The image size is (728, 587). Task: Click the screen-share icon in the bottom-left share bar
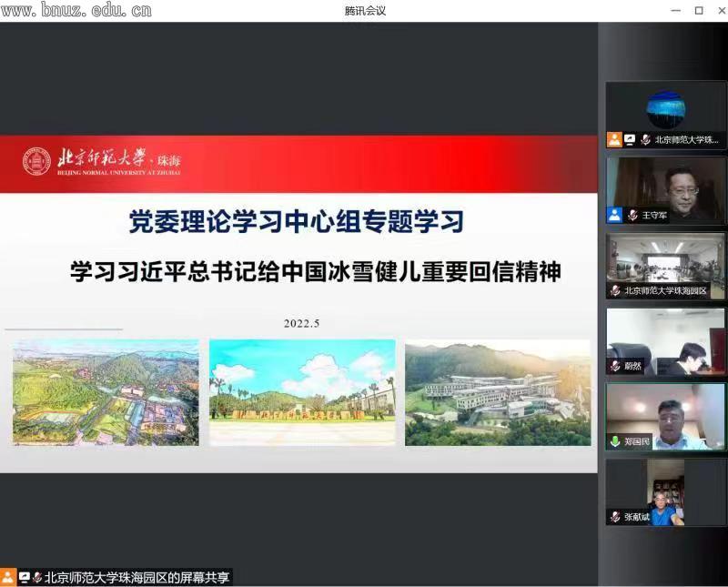(25, 577)
